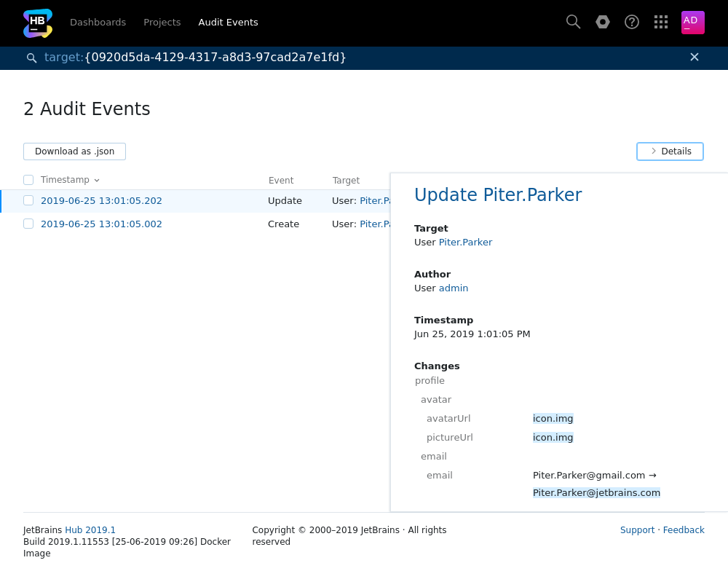728x571 pixels.
Task: Go to the Dashboards menu item
Action: pos(98,23)
